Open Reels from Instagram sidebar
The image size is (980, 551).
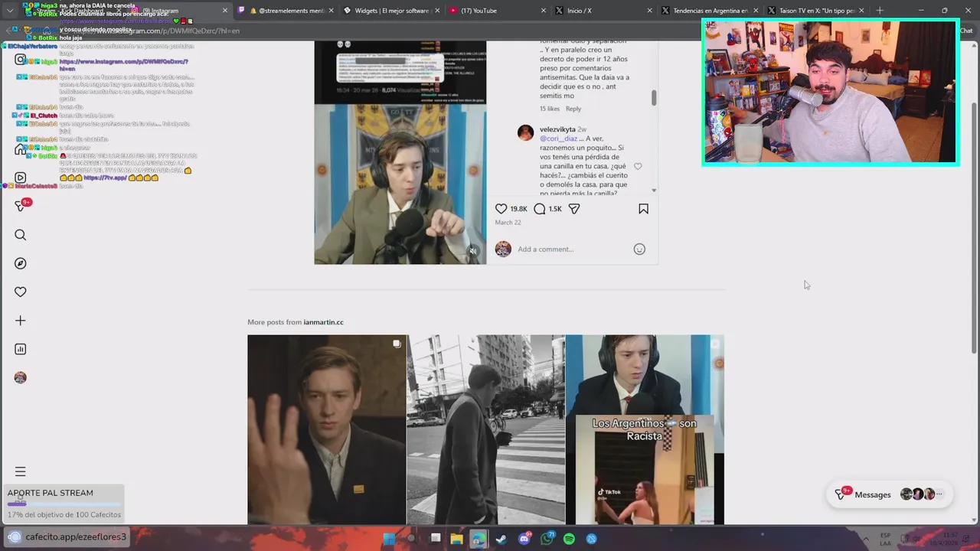click(x=21, y=178)
